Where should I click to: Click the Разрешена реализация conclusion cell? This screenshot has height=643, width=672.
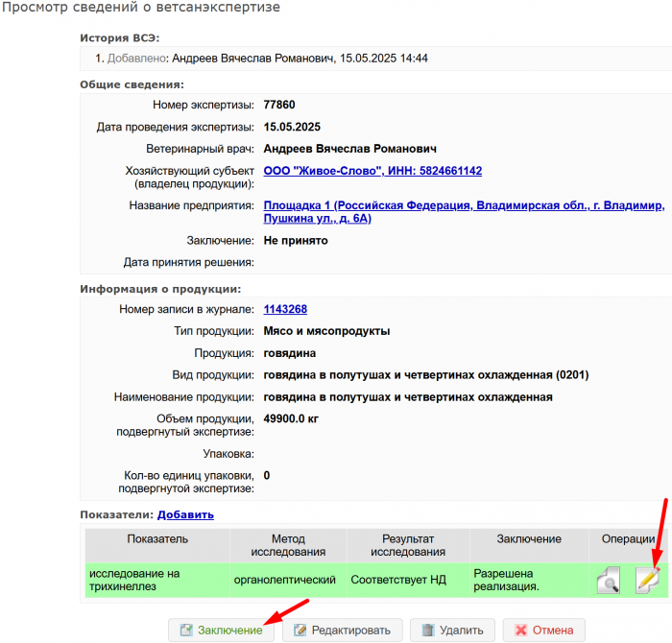point(507,580)
